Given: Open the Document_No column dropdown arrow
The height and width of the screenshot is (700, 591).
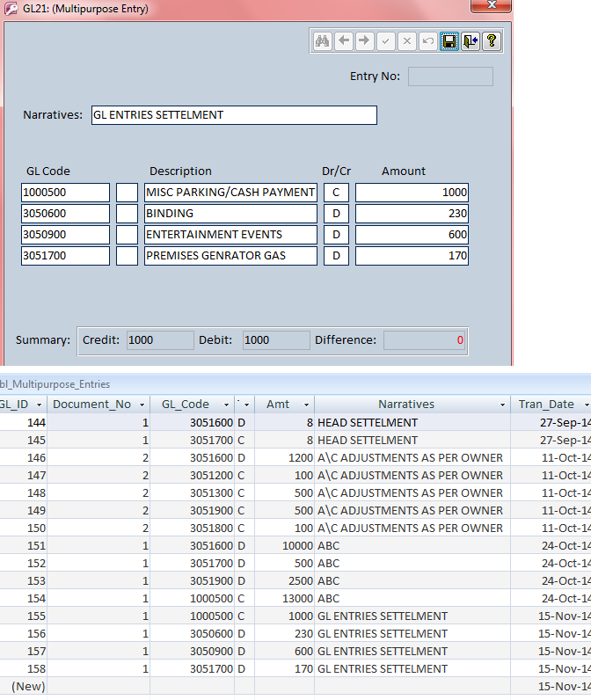Looking at the screenshot, I should (140, 405).
